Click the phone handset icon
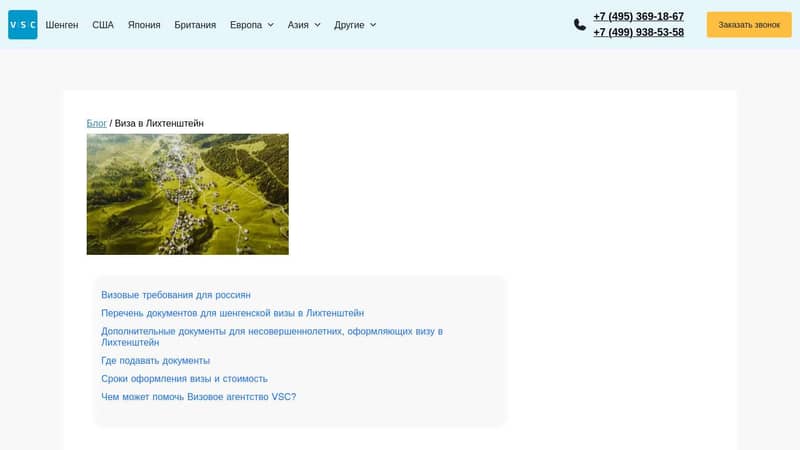Screen dimensions: 800x450 [580, 24]
